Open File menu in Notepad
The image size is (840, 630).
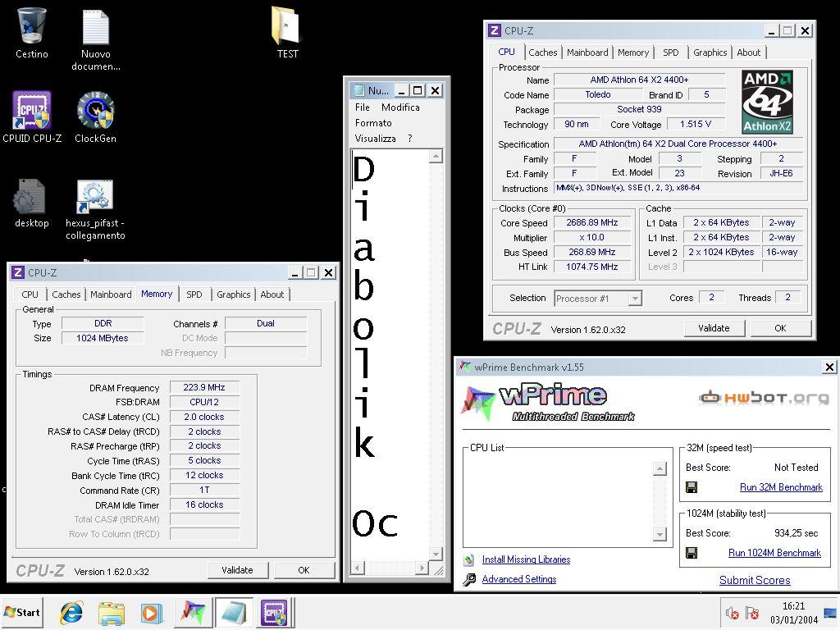coord(362,107)
